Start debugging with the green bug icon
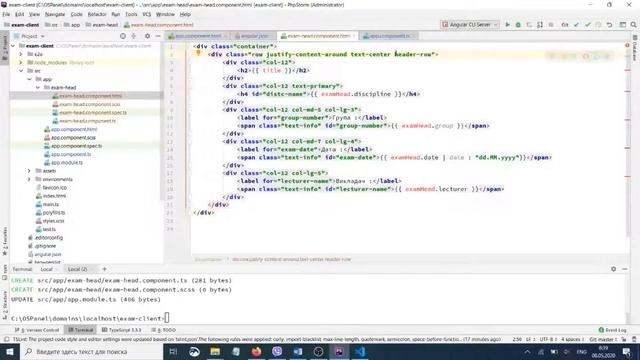Screen dimensions: 640x360 pyautogui.click(x=518, y=24)
